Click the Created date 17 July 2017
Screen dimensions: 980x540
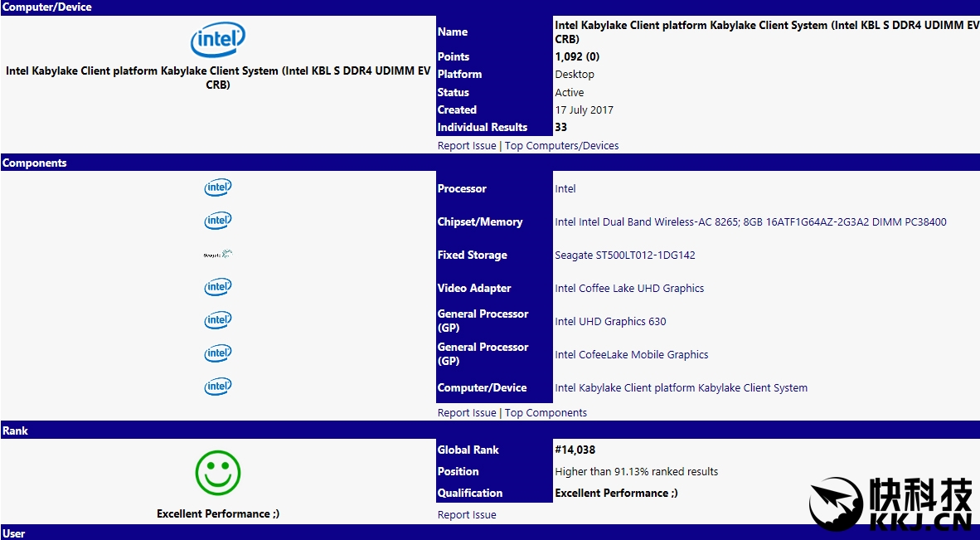click(x=584, y=109)
